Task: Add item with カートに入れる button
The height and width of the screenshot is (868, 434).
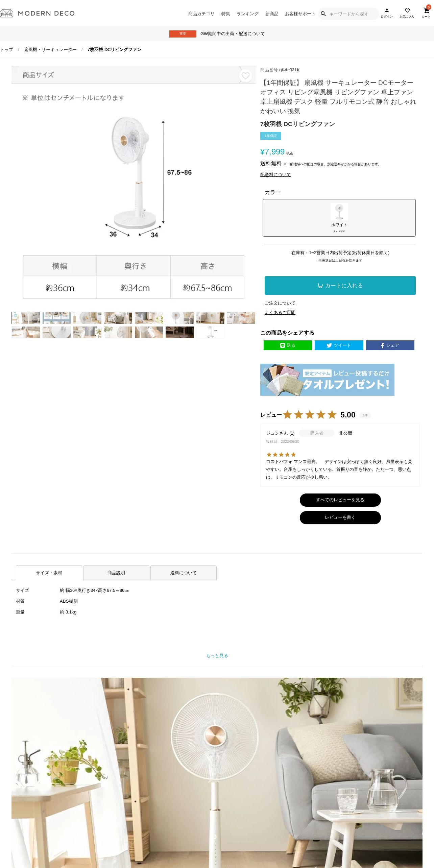Action: 340,285
